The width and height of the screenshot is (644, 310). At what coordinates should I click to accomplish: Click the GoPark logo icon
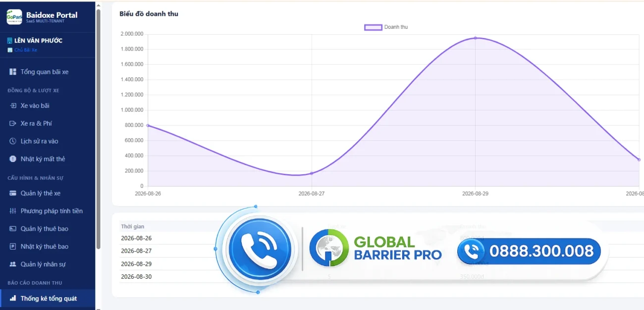(14, 17)
